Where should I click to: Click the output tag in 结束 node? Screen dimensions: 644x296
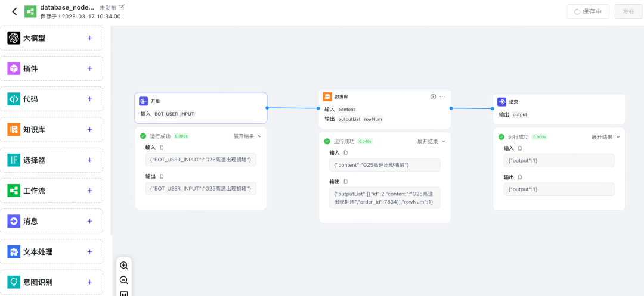tap(520, 114)
